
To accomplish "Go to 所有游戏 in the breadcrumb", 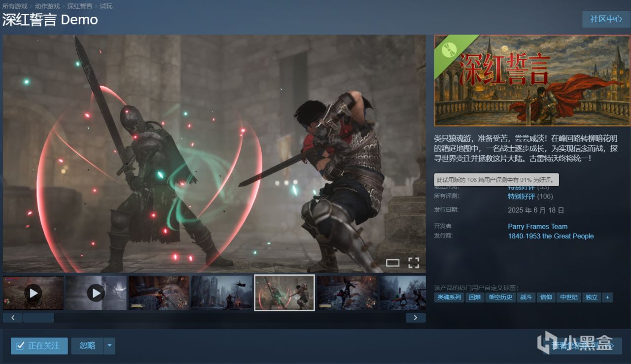I will [15, 6].
